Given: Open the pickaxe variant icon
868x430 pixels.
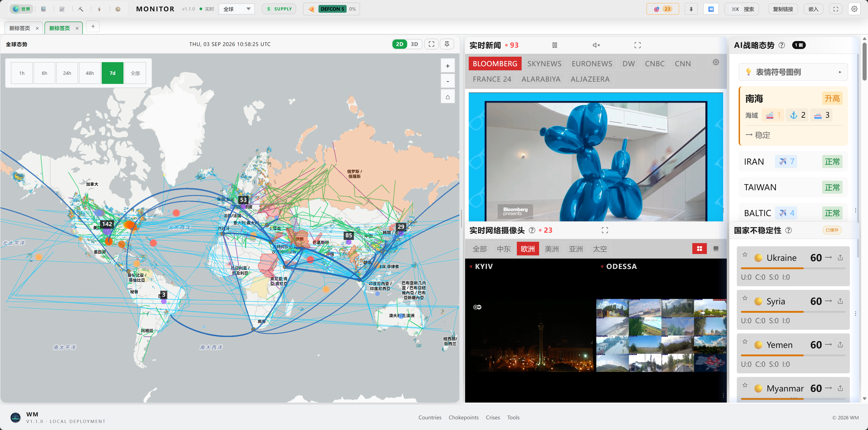Looking at the screenshot, I should 81,9.
